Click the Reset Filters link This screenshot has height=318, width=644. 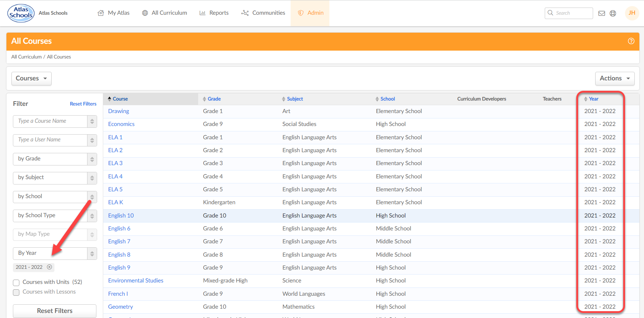click(x=83, y=104)
